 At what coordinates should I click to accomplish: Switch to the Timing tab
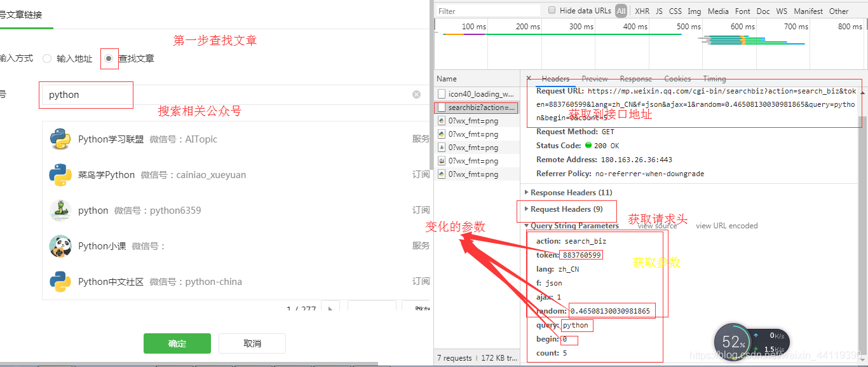714,79
